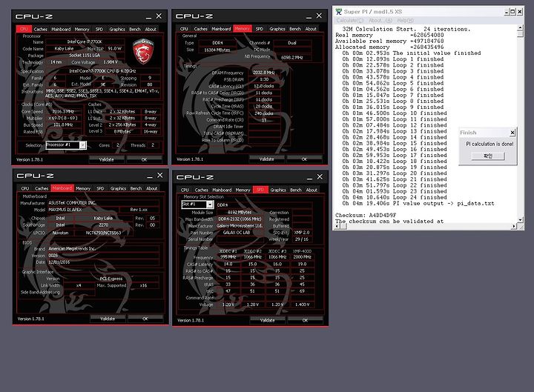
Task: Click Super PI horizontal scrollbar left arrow
Action: pos(338,226)
